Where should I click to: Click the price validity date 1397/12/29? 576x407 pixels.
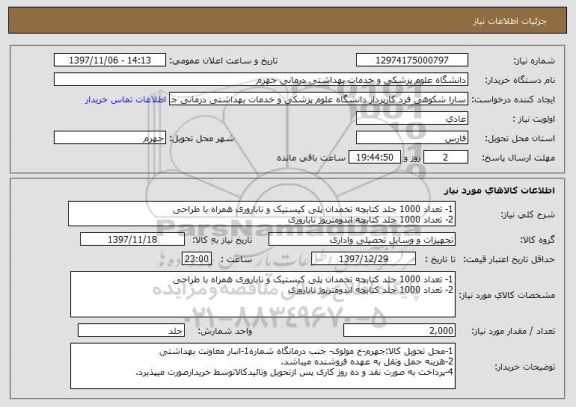pos(363,259)
